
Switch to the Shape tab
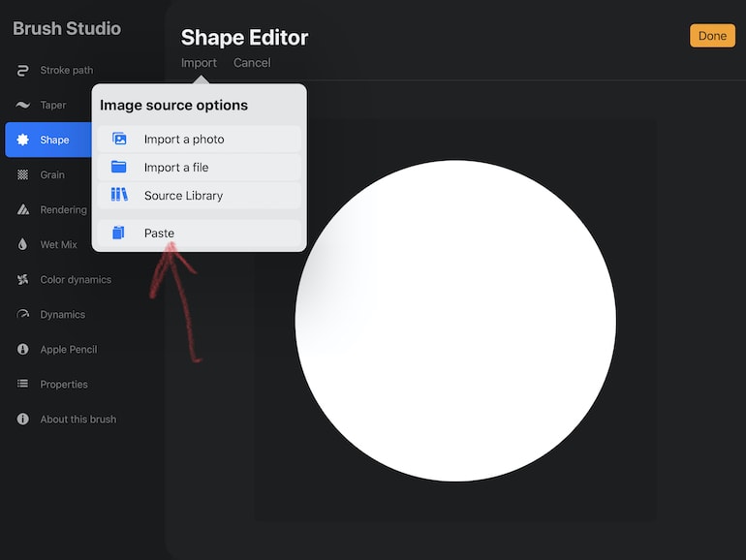(53, 140)
